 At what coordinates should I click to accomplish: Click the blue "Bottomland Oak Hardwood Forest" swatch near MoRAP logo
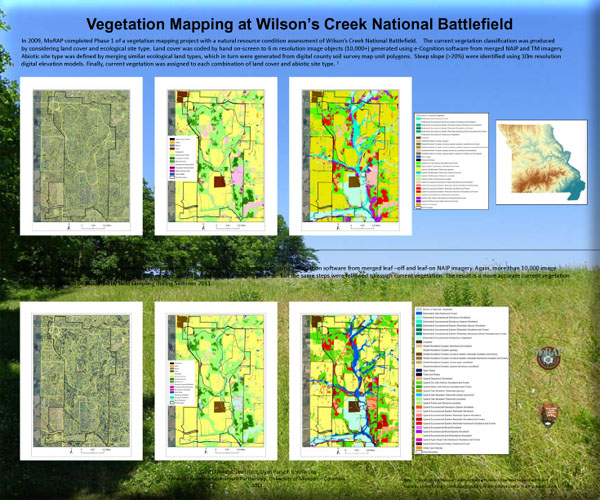click(419, 314)
